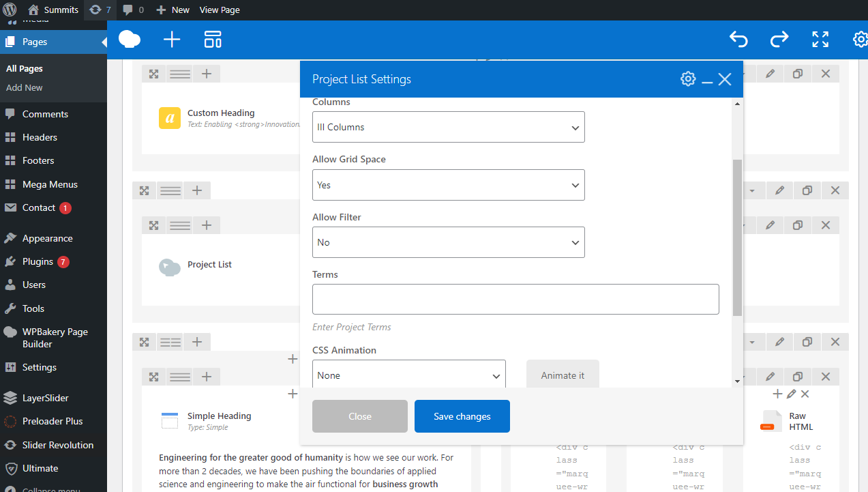This screenshot has height=492, width=868.
Task: Delete the column above Raw HTML
Action: click(805, 394)
